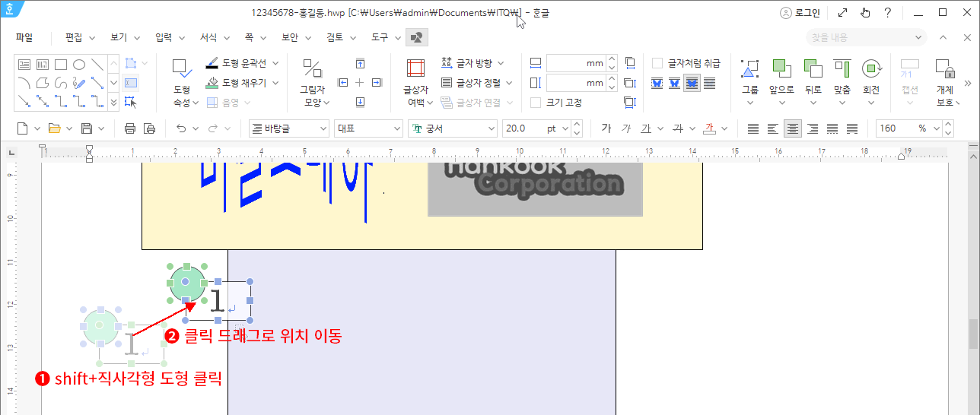Screen dimensions: 980x415
Task: Select the horizontal text box shape tool
Action: point(24,65)
